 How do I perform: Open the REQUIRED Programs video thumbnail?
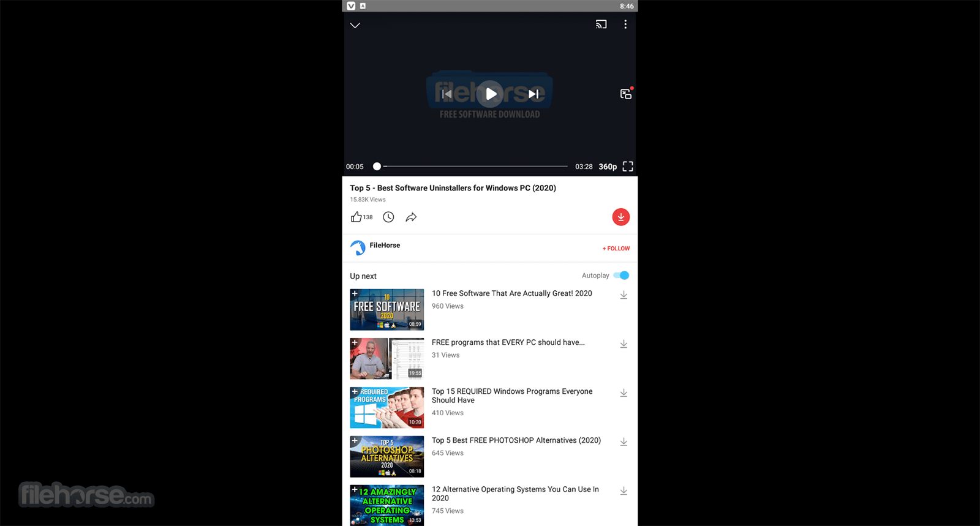click(387, 408)
